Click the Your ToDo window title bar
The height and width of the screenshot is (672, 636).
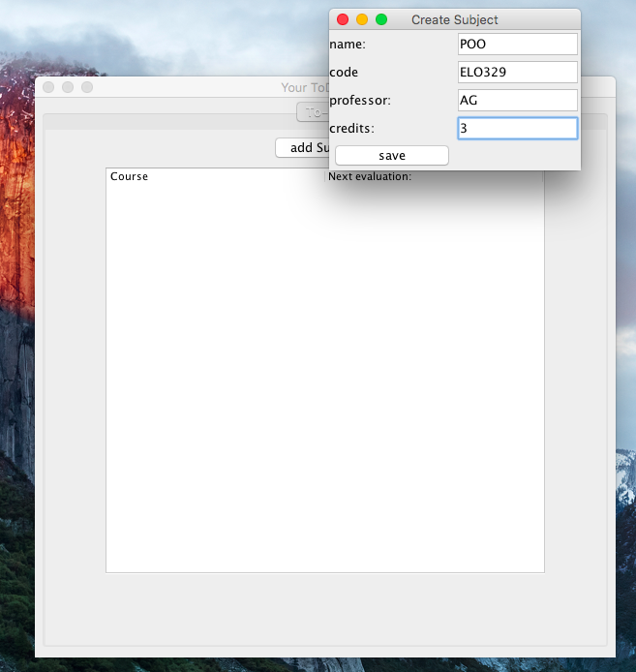(x=194, y=87)
